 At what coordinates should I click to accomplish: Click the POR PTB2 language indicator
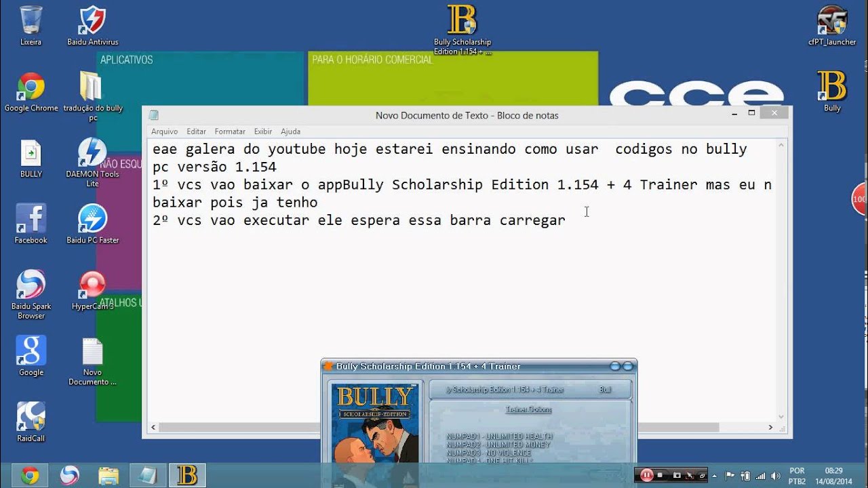(797, 475)
